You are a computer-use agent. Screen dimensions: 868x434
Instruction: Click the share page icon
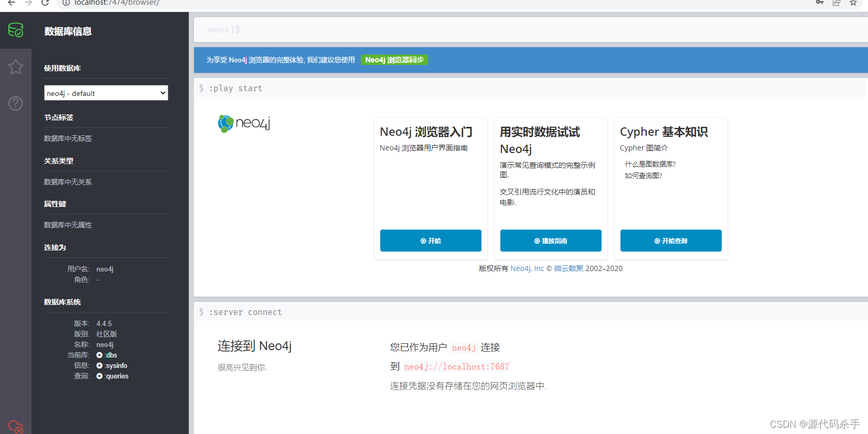tap(837, 3)
